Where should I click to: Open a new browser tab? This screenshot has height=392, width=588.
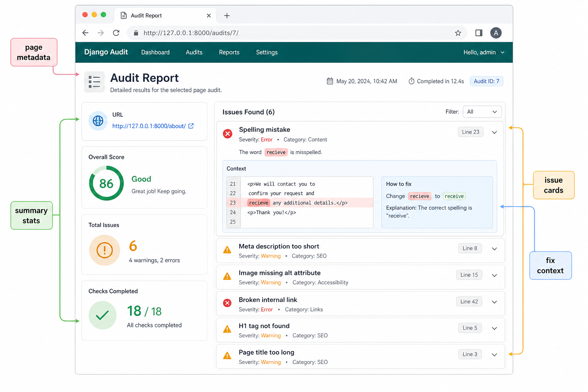point(227,16)
